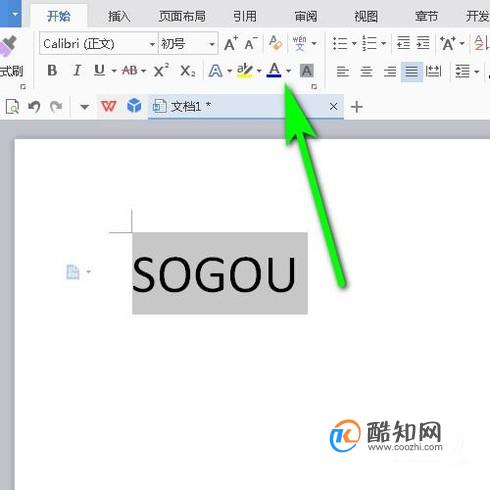Open phonetic guide dropdown arrow

coord(314,44)
